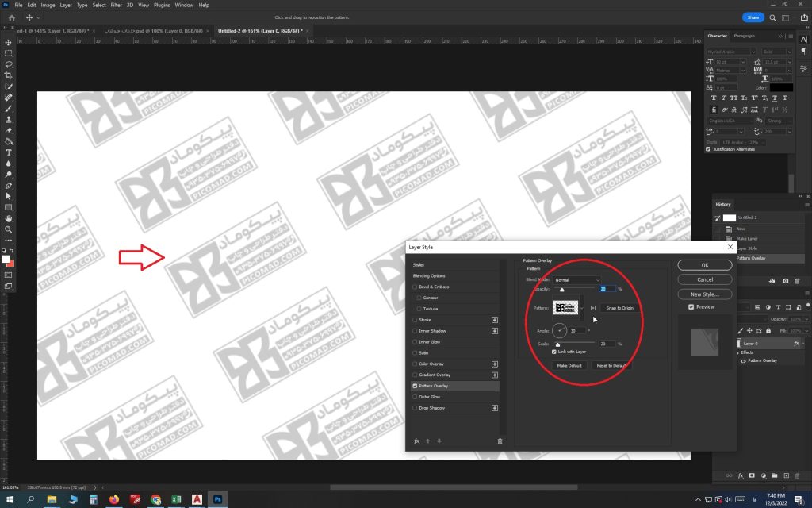Open the pattern picker dropdown arrow
The height and width of the screenshot is (508, 812).
(x=581, y=308)
